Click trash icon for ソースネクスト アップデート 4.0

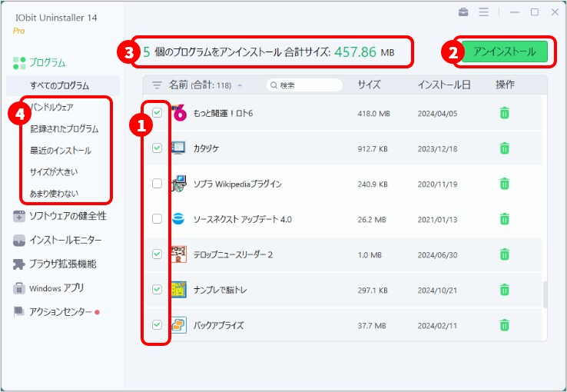pyautogui.click(x=504, y=219)
